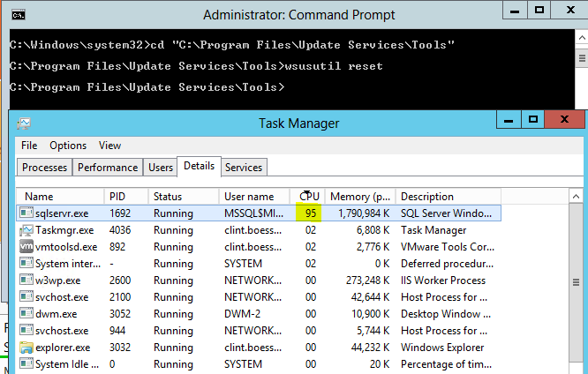588x374 pixels.
Task: Click the sqlservr.exe process icon
Action: click(x=26, y=213)
